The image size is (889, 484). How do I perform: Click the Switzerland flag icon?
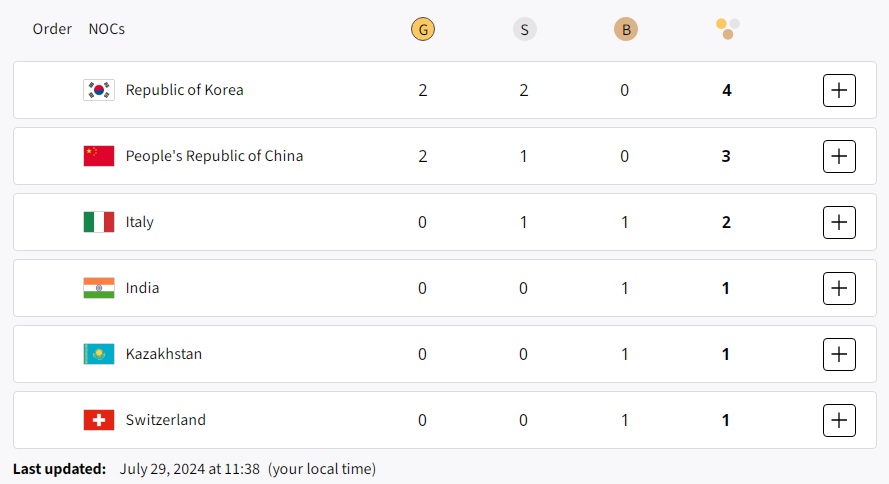99,420
